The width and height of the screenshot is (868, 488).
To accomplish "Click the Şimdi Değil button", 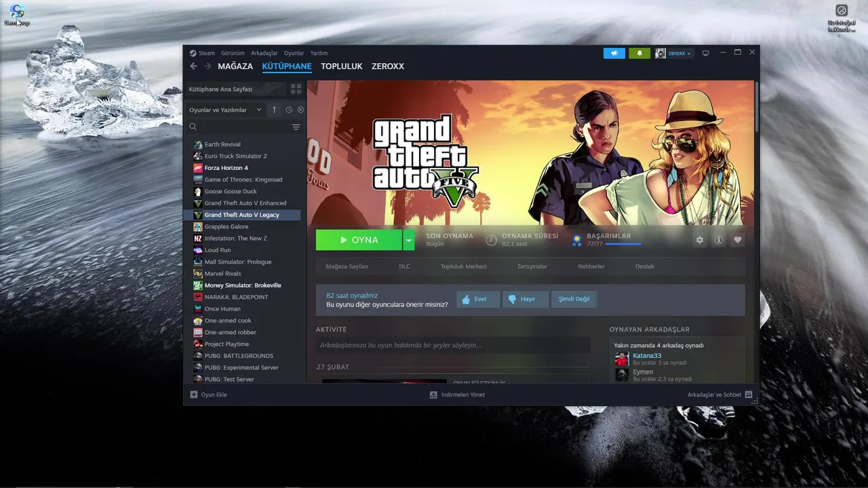I will tap(574, 299).
